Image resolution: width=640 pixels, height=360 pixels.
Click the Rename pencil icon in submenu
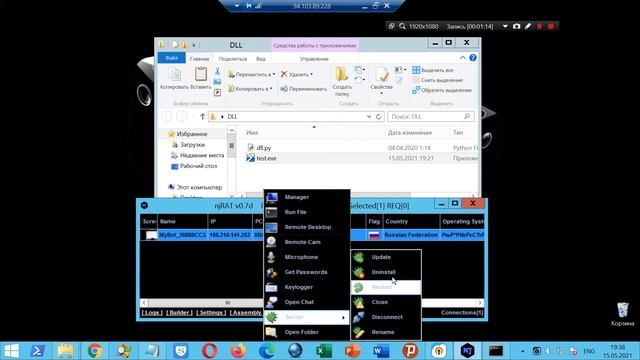pos(358,332)
